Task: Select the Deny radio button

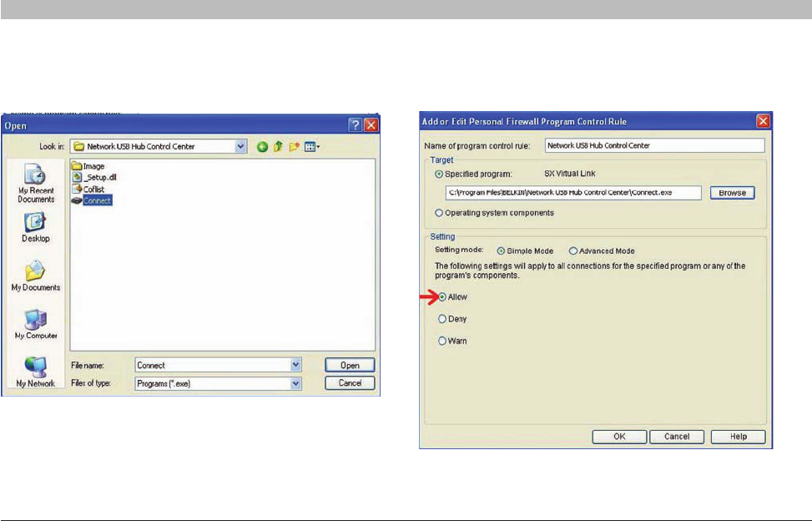Action: (442, 319)
